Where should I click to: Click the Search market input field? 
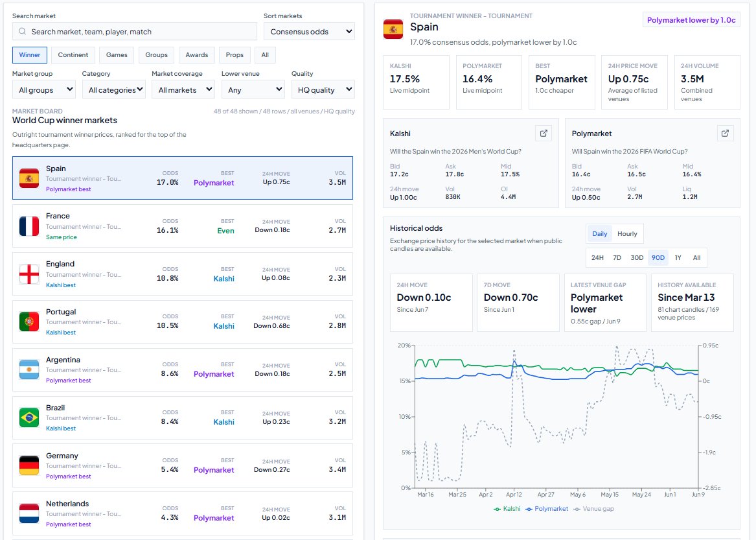[x=135, y=31]
